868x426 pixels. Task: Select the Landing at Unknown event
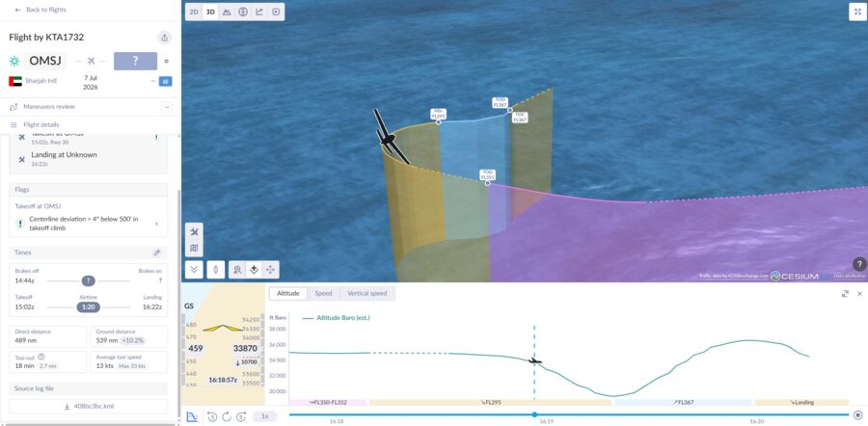(89, 159)
